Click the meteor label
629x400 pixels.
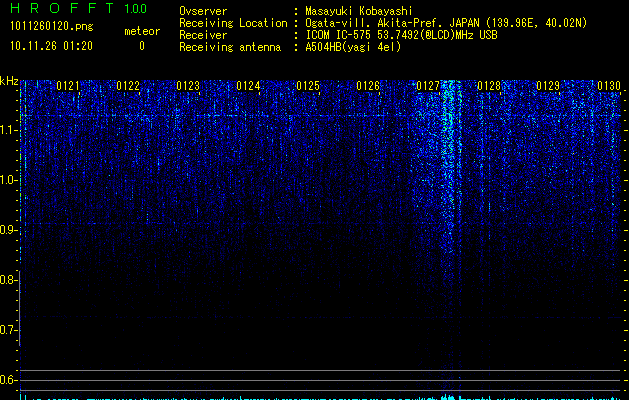142,31
